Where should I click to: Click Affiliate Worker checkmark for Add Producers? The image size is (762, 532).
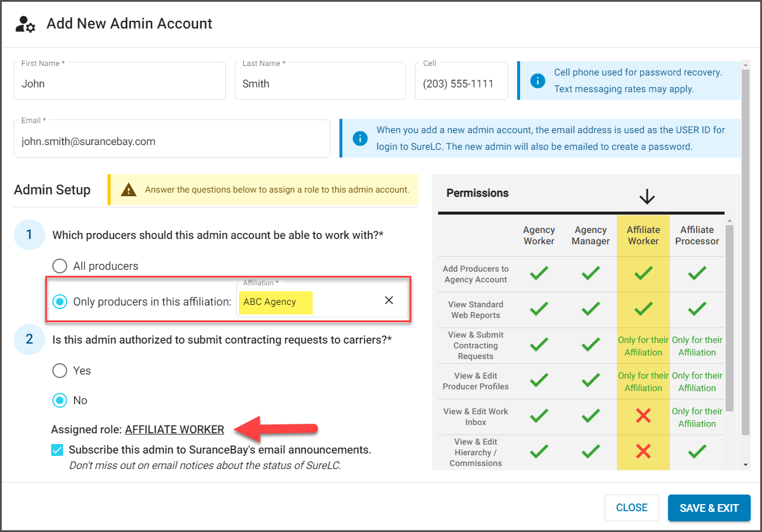(643, 273)
